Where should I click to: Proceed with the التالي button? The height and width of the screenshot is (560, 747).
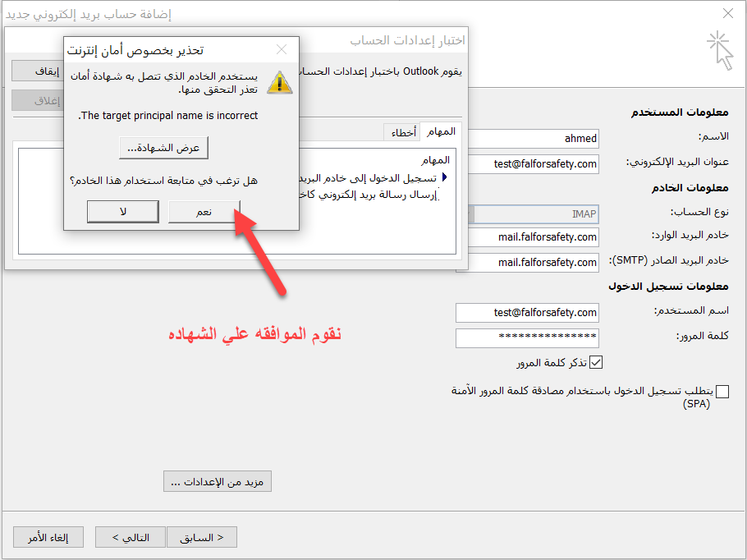131,538
